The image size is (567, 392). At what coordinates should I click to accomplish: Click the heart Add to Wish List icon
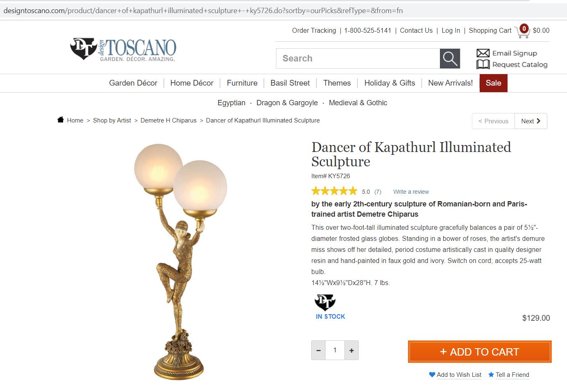point(432,374)
